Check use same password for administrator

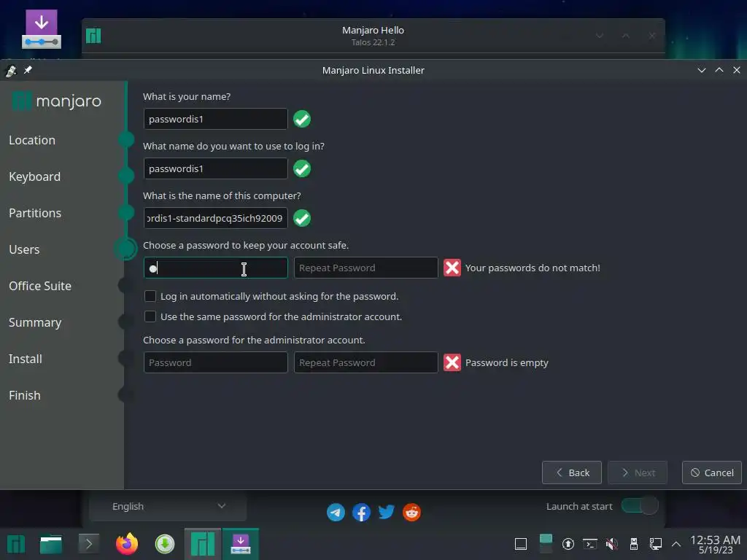150,316
